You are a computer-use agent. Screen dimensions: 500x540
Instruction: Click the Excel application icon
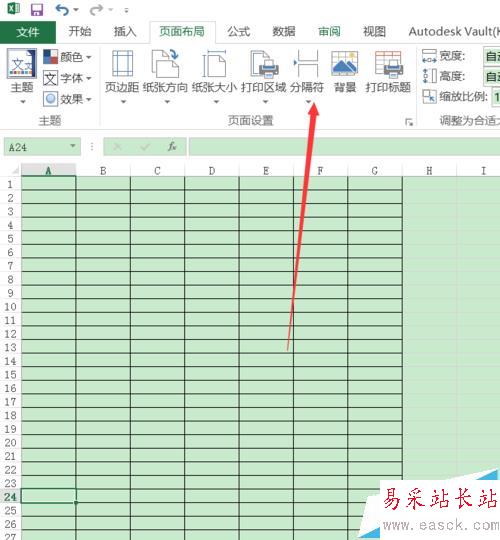click(13, 8)
